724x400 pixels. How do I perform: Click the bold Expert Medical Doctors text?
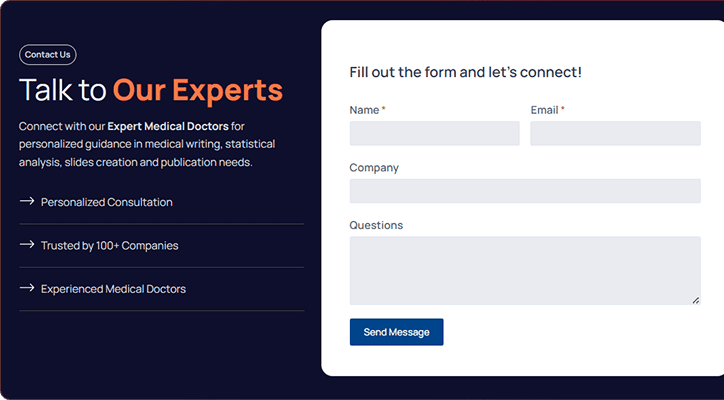(x=168, y=126)
